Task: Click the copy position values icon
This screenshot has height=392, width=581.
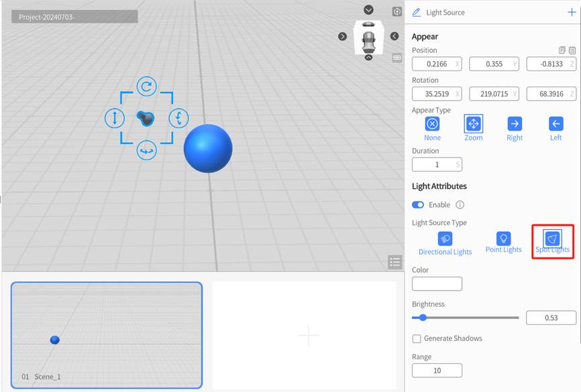Action: (562, 50)
